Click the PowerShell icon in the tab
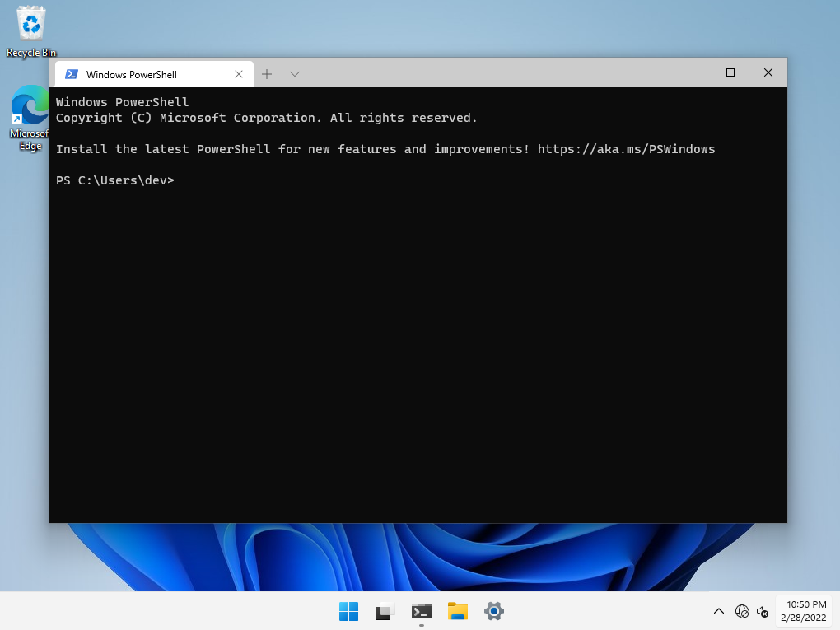The height and width of the screenshot is (630, 840). (x=72, y=74)
